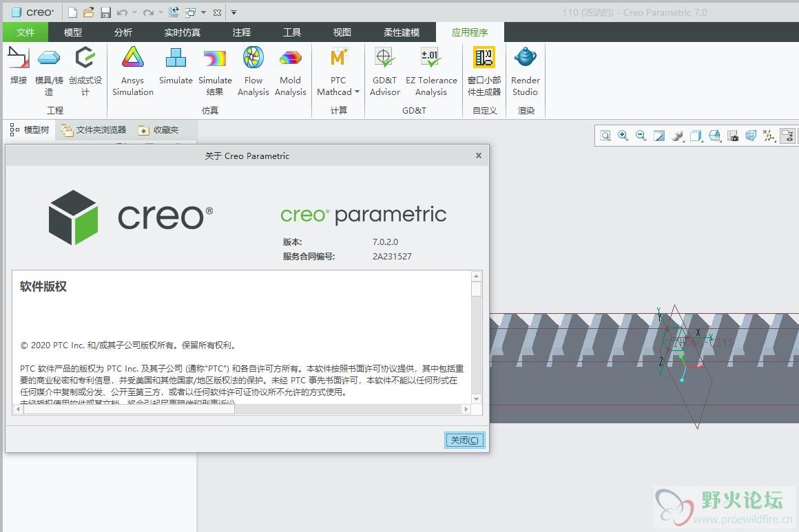
Task: Open the 文件夹浏览器 folder browser tab
Action: (x=94, y=130)
